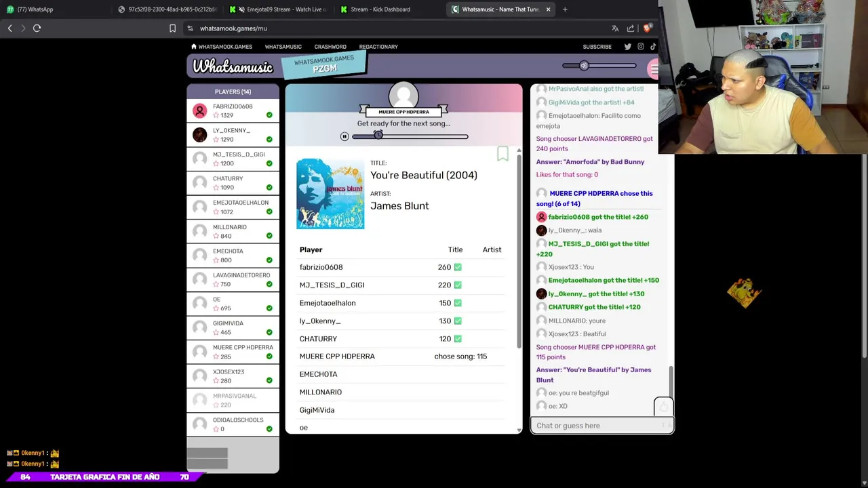Open the TikTok icon in header
Viewport: 868px width, 488px height.
coord(653,47)
